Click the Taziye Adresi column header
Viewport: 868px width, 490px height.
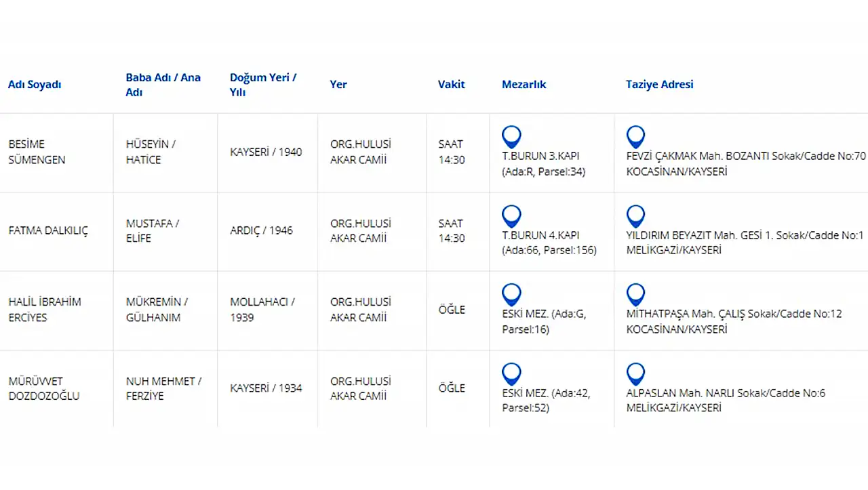click(x=659, y=85)
